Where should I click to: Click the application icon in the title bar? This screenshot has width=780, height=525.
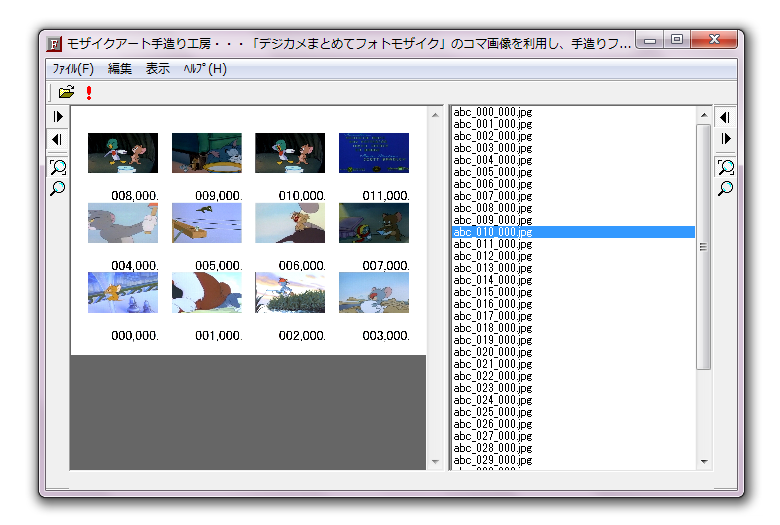(x=54, y=44)
